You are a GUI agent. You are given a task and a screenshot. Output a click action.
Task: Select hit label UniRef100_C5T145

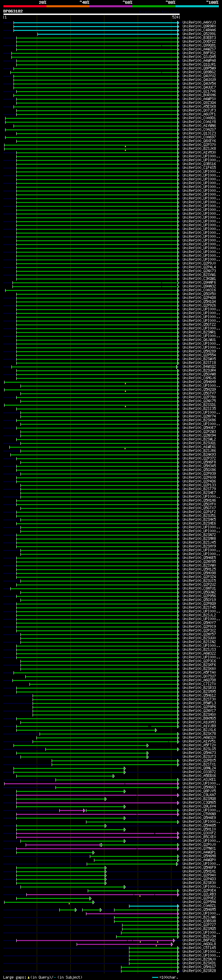click(199, 948)
